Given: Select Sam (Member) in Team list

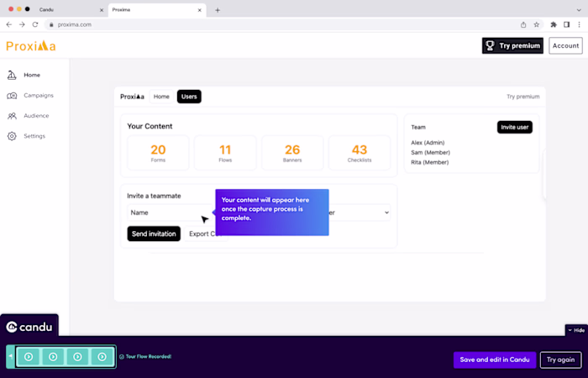Looking at the screenshot, I should (x=430, y=152).
